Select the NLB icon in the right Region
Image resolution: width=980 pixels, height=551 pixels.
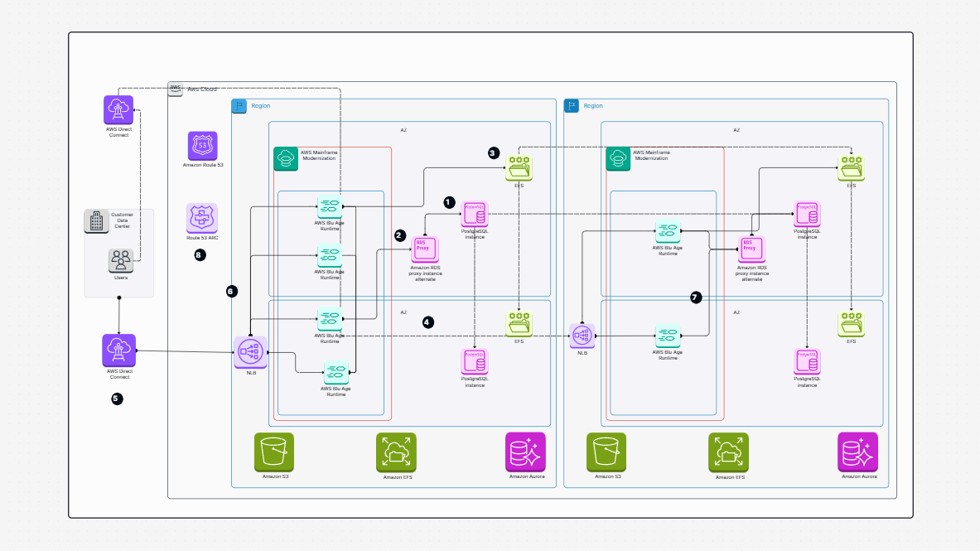pyautogui.click(x=582, y=336)
